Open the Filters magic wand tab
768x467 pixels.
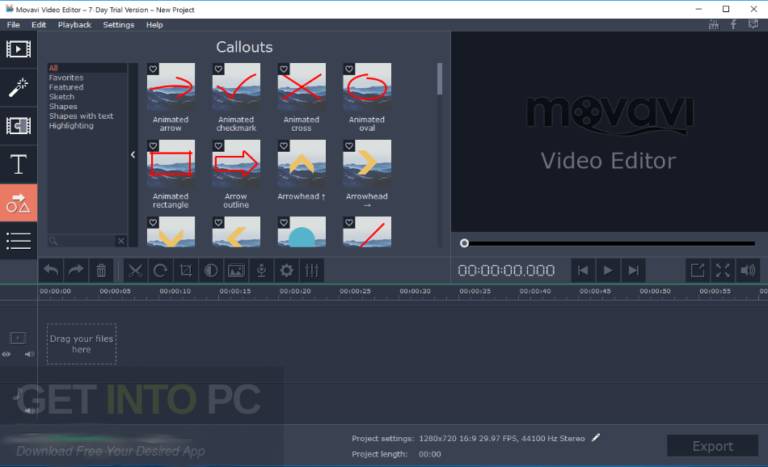pyautogui.click(x=18, y=88)
